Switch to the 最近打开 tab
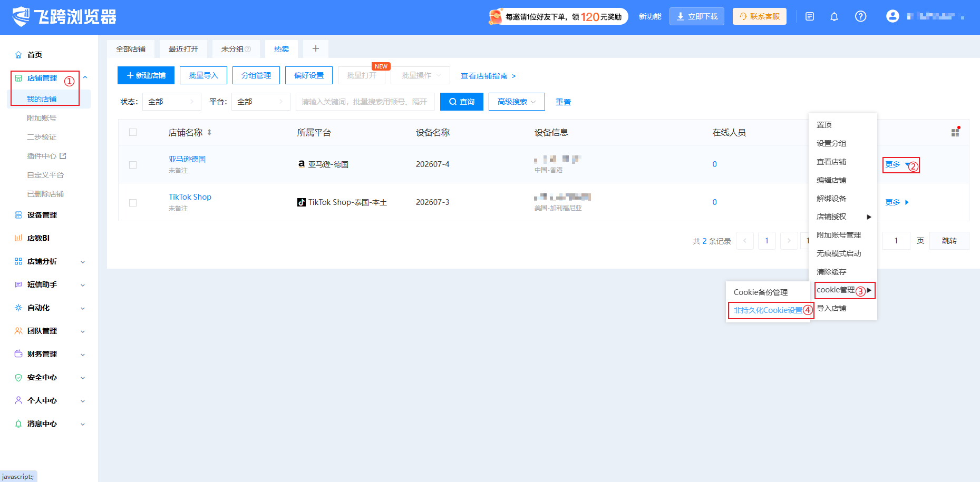980x482 pixels. [183, 49]
